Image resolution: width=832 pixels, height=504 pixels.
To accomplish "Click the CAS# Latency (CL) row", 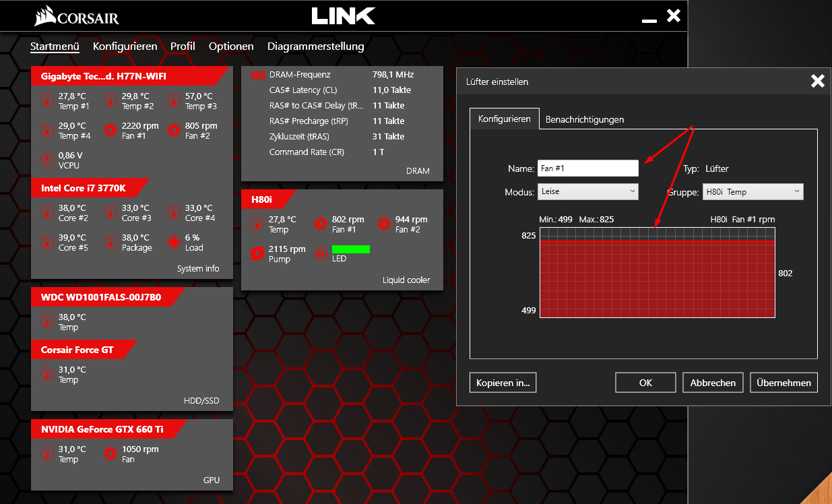I will pos(342,90).
